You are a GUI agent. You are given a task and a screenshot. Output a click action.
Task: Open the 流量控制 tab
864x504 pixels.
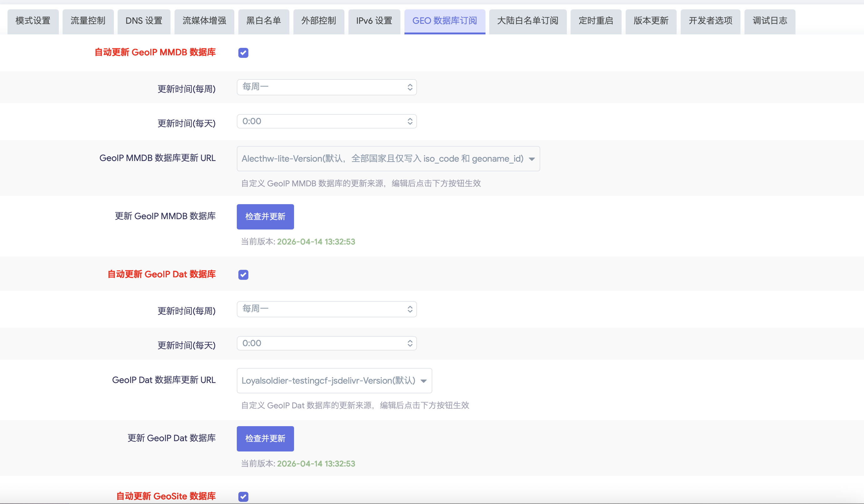pos(88,21)
